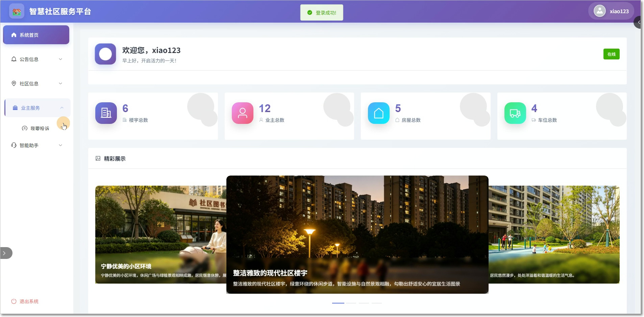Click the 楼宇总数 count number 6

[125, 108]
